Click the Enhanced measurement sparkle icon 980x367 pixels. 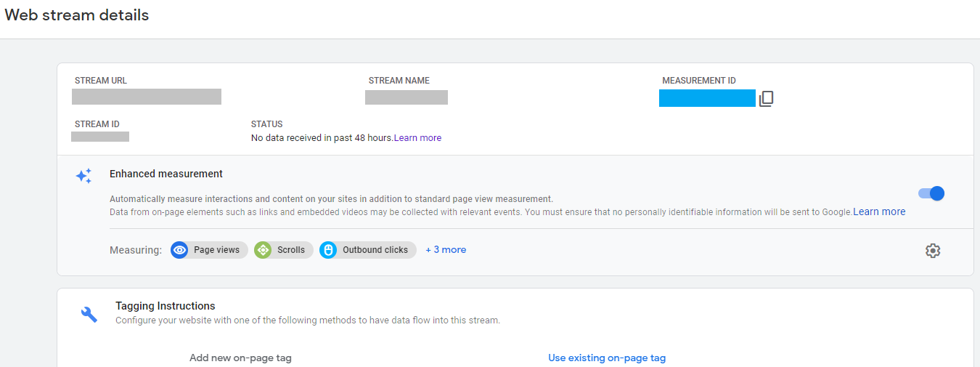(x=84, y=177)
